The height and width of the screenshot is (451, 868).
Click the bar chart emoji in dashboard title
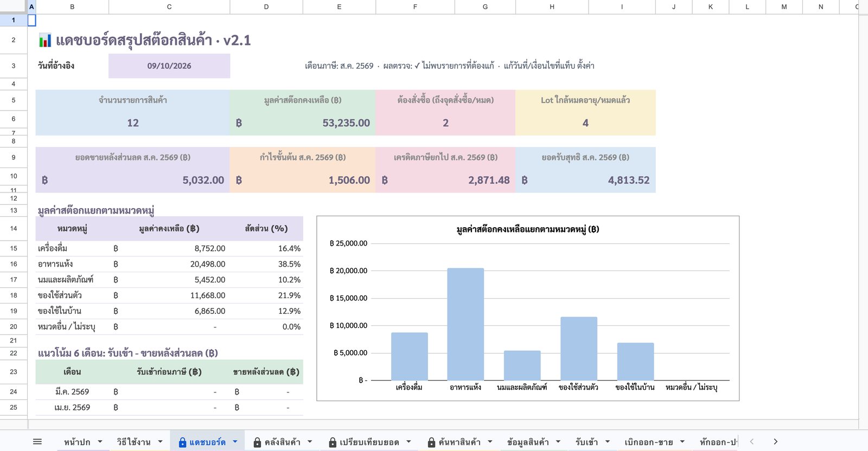(x=45, y=40)
